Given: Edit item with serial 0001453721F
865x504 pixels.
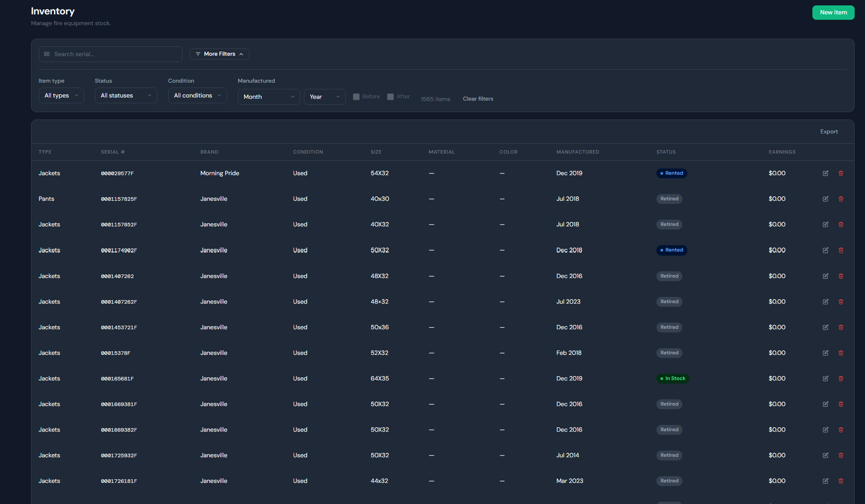Looking at the screenshot, I should 825,327.
